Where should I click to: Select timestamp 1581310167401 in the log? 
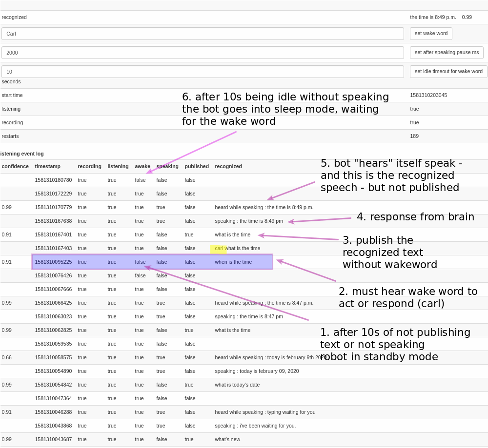point(53,235)
